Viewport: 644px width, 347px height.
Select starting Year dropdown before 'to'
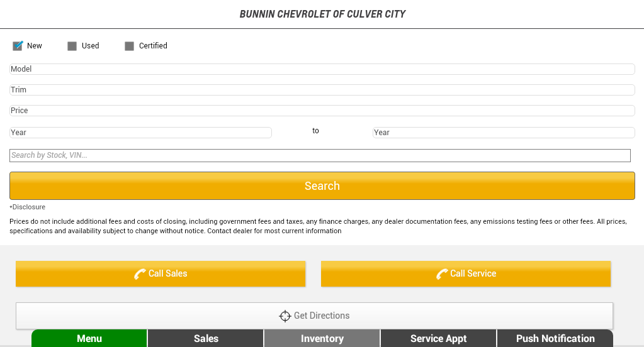[140, 133]
